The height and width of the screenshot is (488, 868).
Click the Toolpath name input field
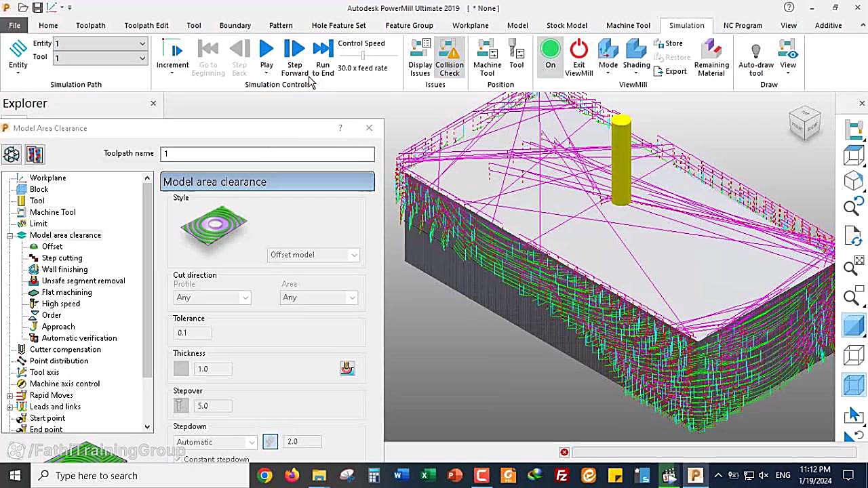(x=267, y=154)
